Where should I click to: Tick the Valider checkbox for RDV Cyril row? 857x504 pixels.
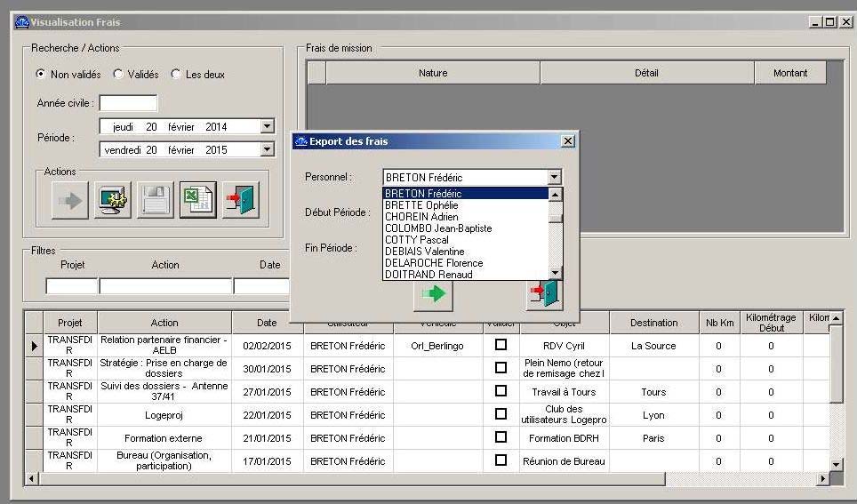501,345
